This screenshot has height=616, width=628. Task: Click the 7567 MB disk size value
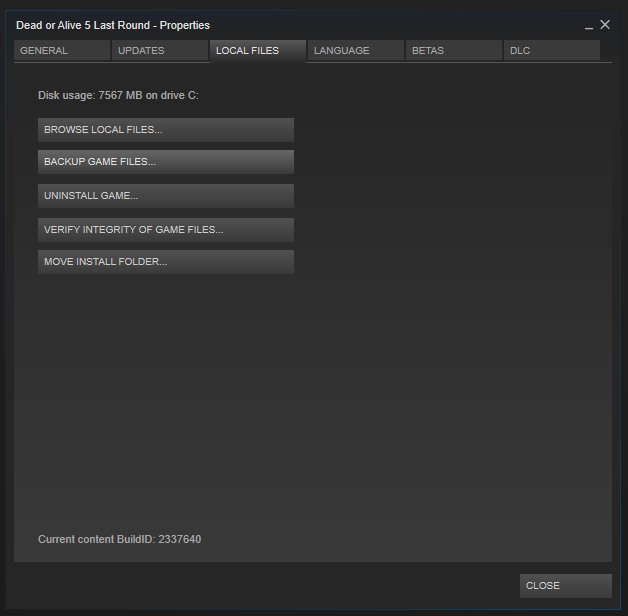tap(120, 96)
